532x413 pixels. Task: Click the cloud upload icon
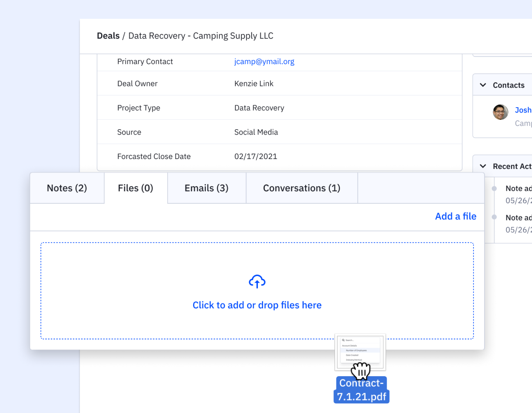coord(257,281)
